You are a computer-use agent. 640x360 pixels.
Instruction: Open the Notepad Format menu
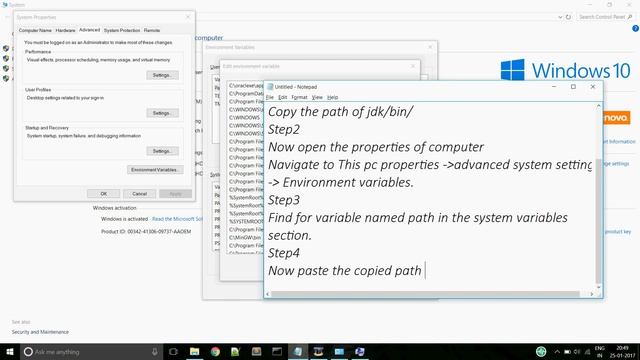(299, 97)
